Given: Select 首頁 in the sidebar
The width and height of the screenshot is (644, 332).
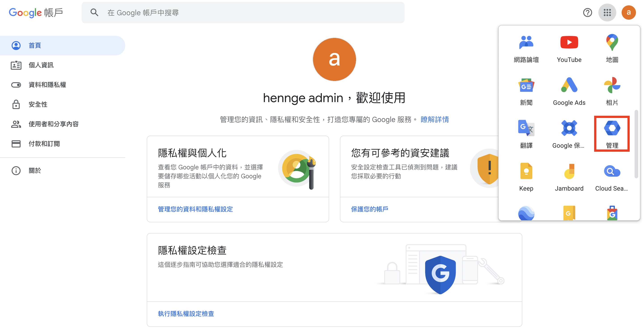Looking at the screenshot, I should tap(63, 46).
